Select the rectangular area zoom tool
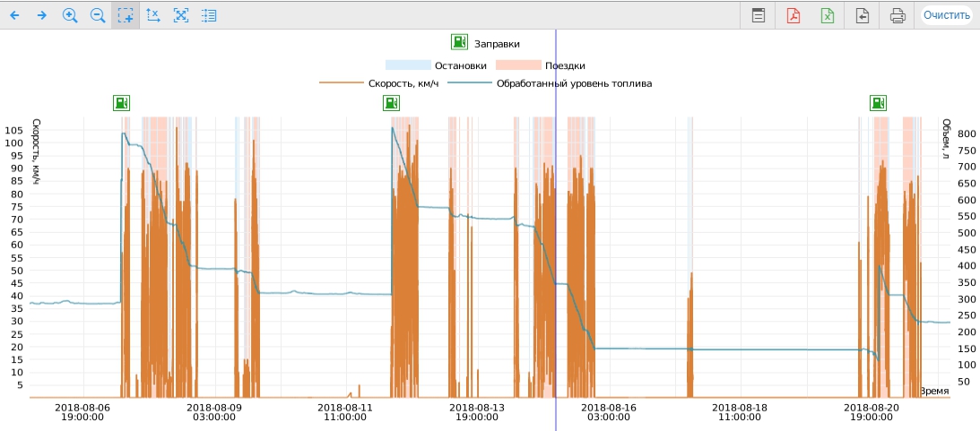Screen dimensions: 980x431 [x=126, y=15]
